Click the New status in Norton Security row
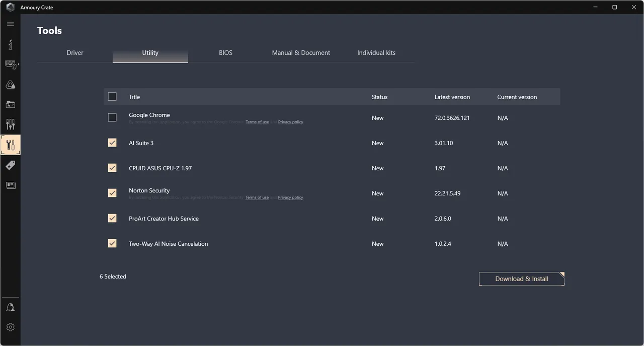Screen dimensions: 644x346 tap(378, 193)
